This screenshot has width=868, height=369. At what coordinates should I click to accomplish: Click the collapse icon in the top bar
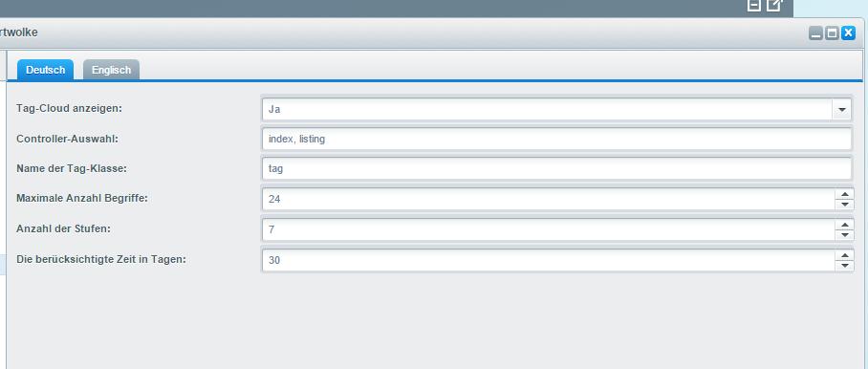pos(753,5)
